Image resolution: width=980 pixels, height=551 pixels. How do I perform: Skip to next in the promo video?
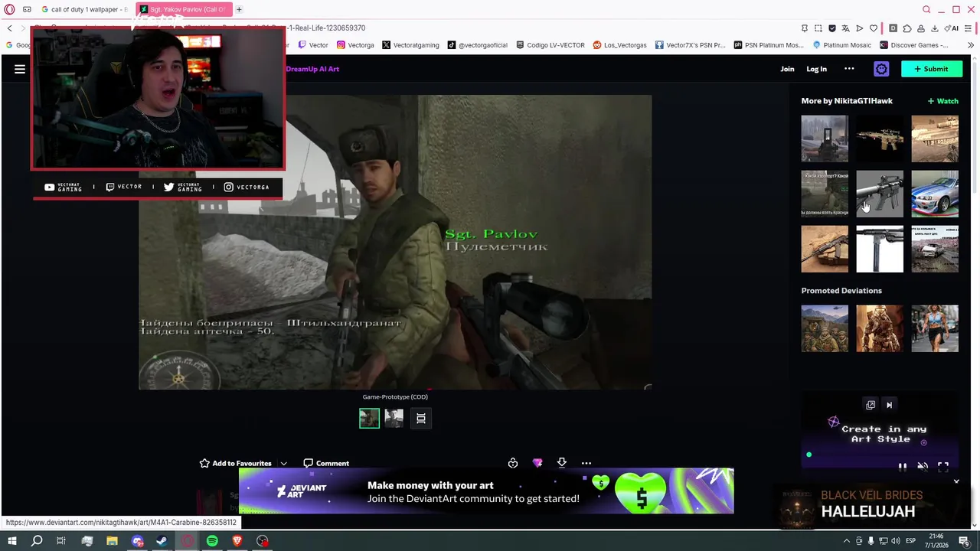(889, 405)
